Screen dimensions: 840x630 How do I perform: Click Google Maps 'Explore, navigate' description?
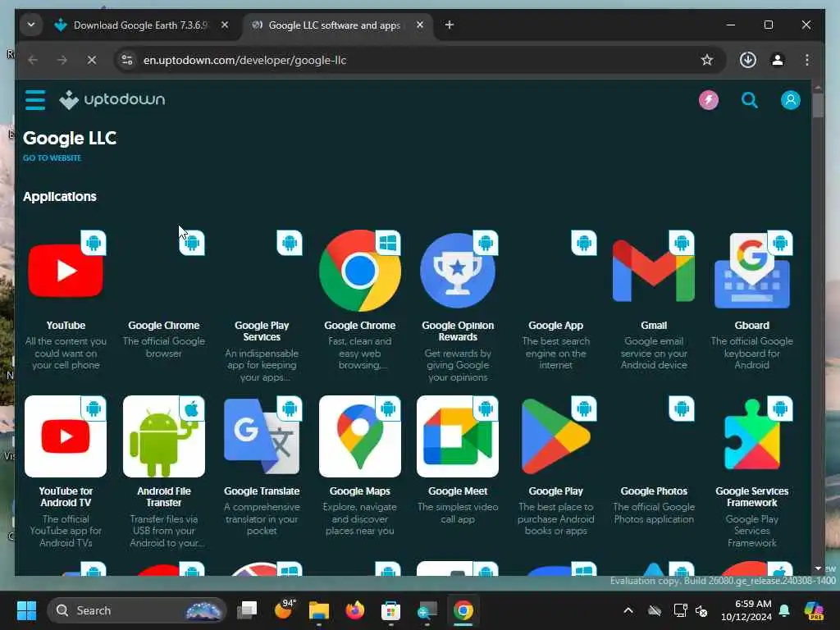click(359, 518)
